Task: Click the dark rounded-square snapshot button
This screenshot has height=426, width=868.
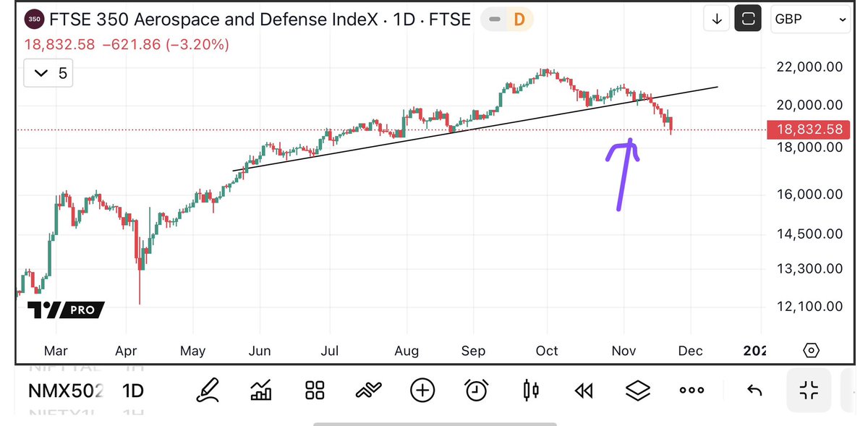Action: coord(748,20)
